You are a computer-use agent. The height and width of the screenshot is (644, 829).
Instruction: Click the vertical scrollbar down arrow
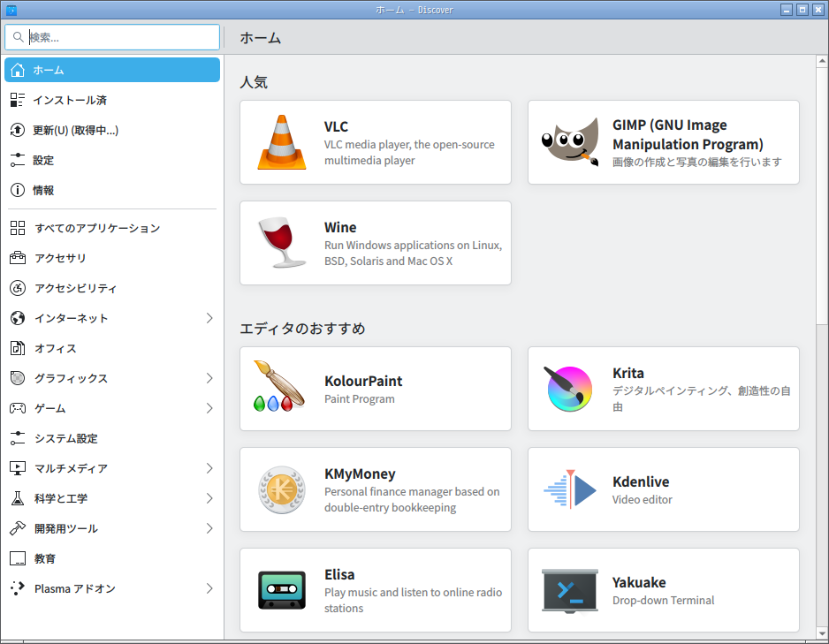click(x=822, y=633)
